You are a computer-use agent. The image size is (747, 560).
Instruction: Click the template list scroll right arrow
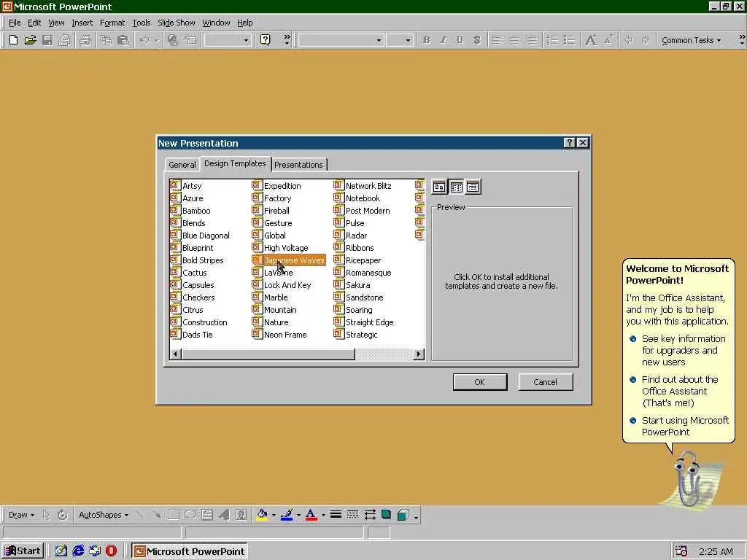click(x=419, y=354)
